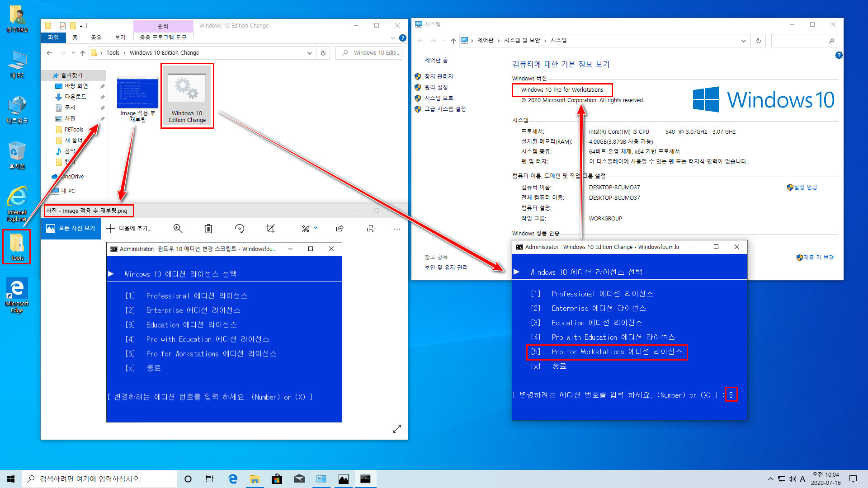Click the help icon in System window
868x488 pixels.
point(839,55)
